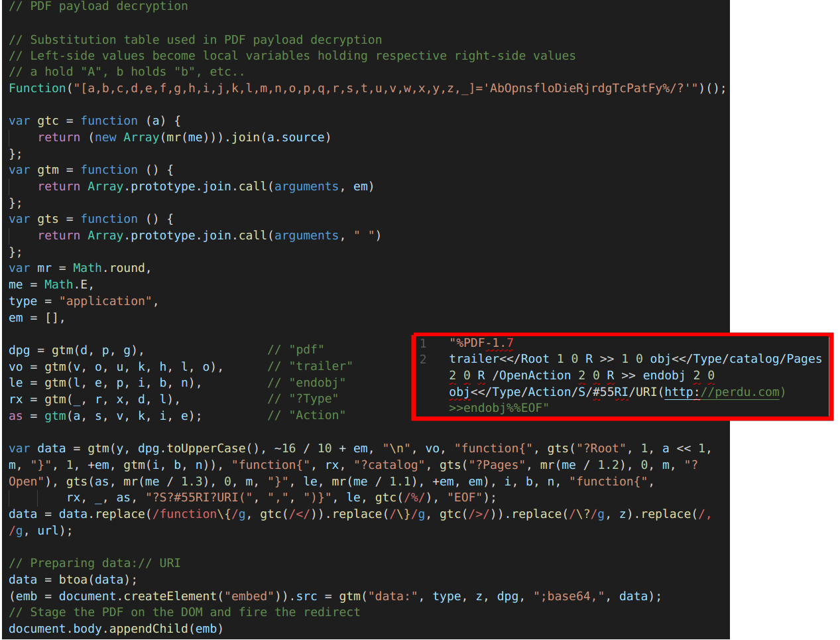Click the "// Substitution table used in PDF" comment
Image resolution: width=840 pixels, height=640 pixels.
coord(195,40)
